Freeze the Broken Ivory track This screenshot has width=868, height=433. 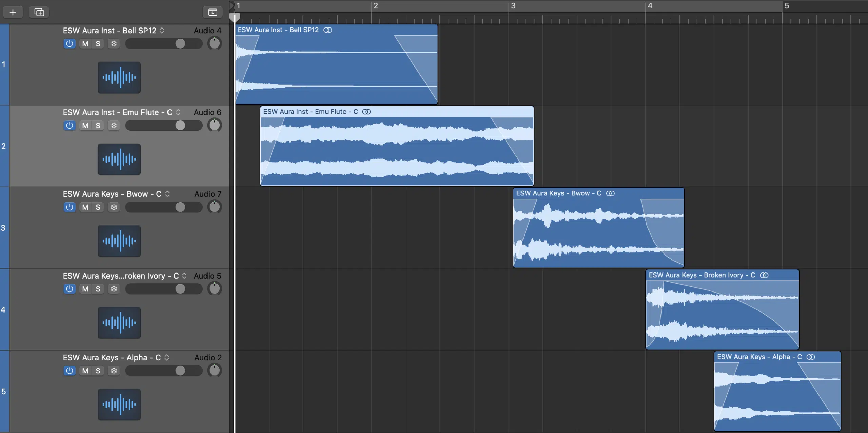(114, 289)
